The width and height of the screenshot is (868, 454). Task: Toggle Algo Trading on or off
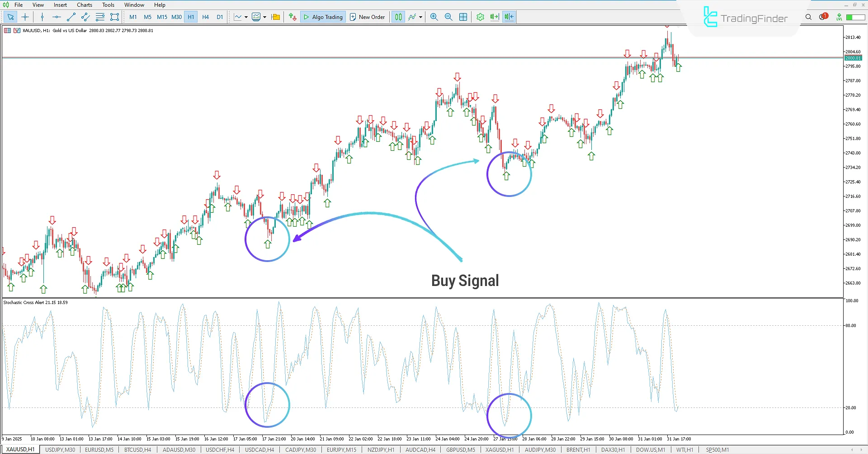(x=323, y=17)
